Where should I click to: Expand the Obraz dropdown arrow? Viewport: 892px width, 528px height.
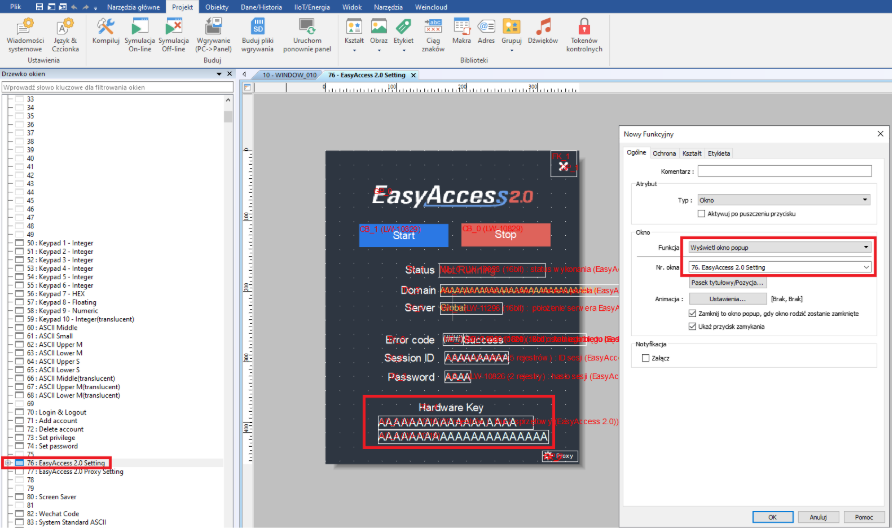tap(379, 51)
